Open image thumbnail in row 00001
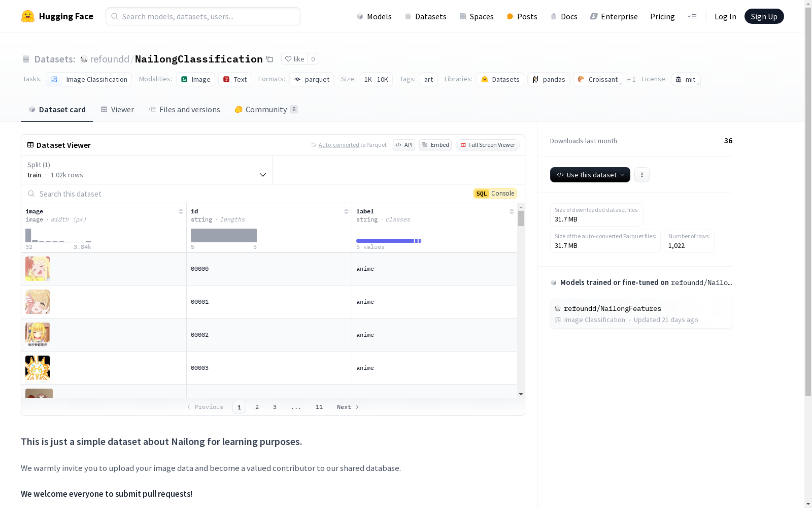The width and height of the screenshot is (812, 508). 38,302
